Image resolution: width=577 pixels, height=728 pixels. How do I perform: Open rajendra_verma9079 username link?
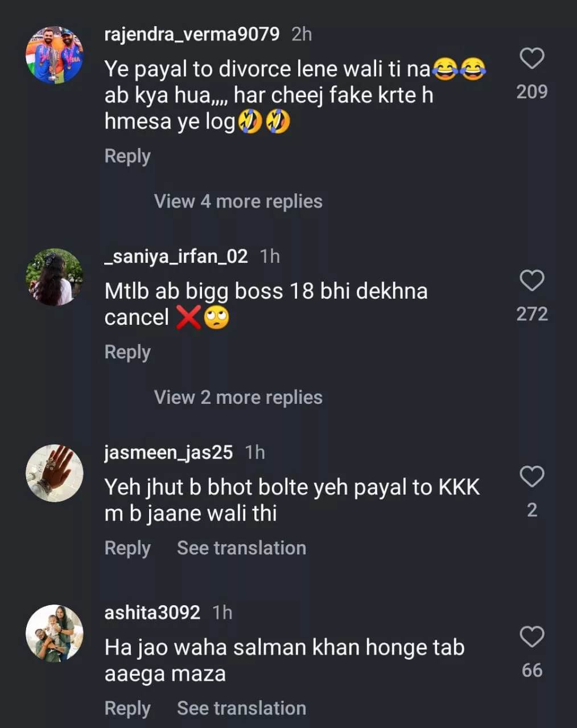tap(192, 34)
